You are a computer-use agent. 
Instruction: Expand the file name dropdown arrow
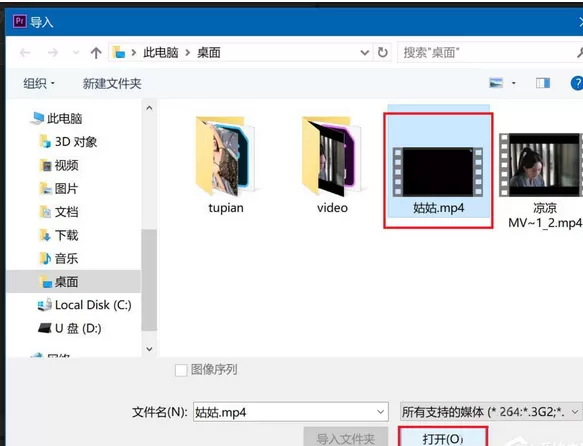click(380, 412)
